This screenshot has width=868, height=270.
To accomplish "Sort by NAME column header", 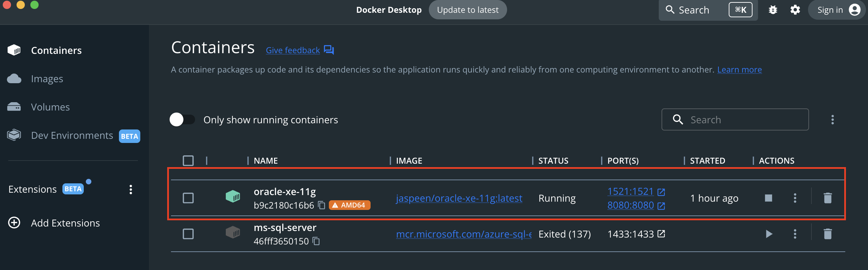I will [x=266, y=161].
